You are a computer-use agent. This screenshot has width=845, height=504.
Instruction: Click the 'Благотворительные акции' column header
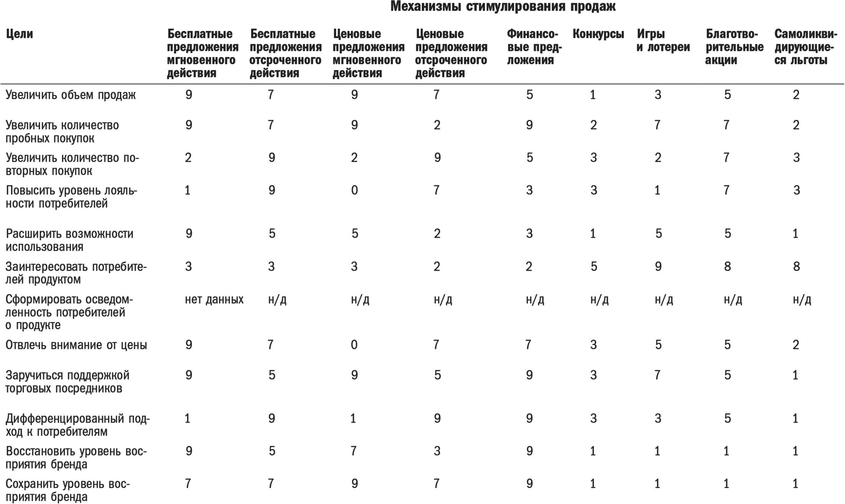734,47
